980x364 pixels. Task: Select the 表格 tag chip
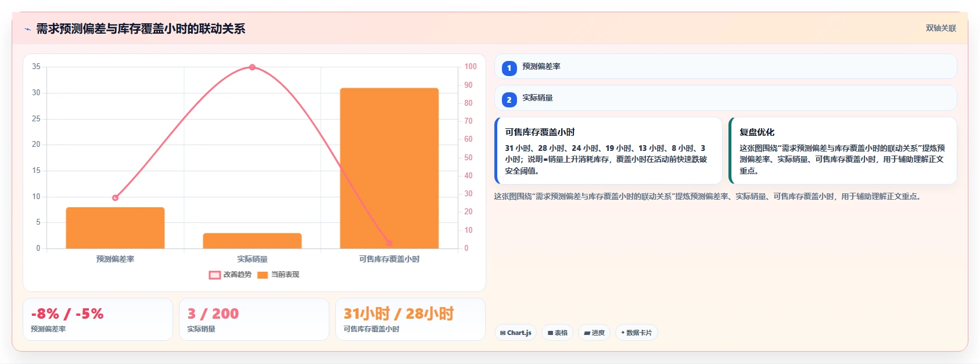[558, 333]
